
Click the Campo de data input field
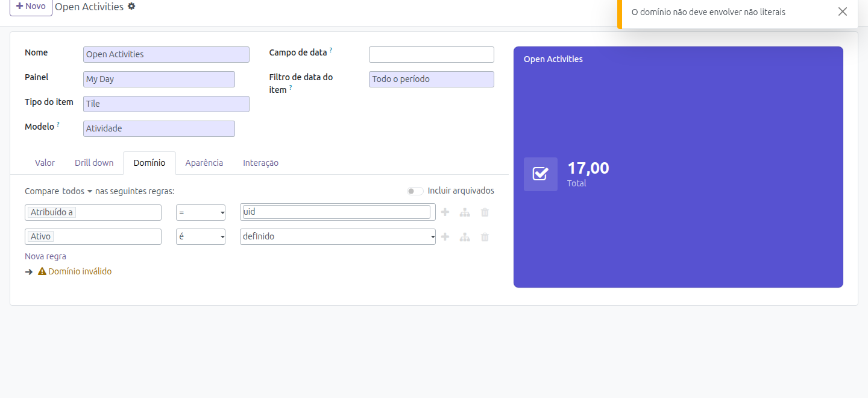tap(432, 54)
